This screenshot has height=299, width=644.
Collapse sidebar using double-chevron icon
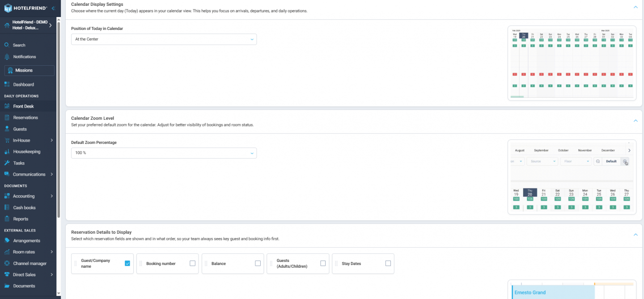point(53,8)
